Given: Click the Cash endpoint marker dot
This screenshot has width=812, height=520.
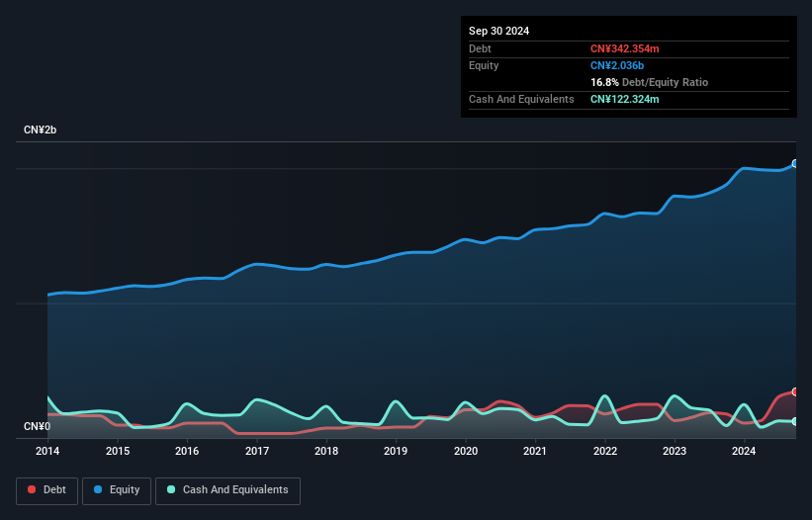Looking at the screenshot, I should click(795, 422).
